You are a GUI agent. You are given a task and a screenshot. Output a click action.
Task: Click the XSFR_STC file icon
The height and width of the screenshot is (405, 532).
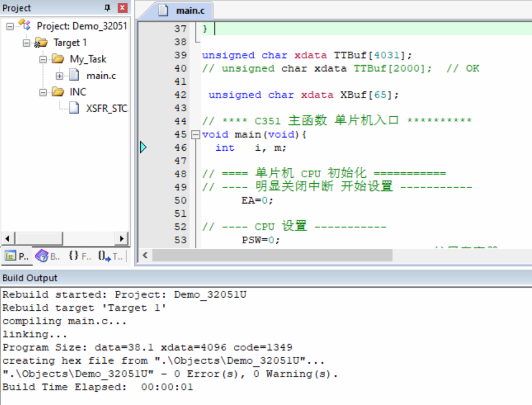pyautogui.click(x=74, y=108)
